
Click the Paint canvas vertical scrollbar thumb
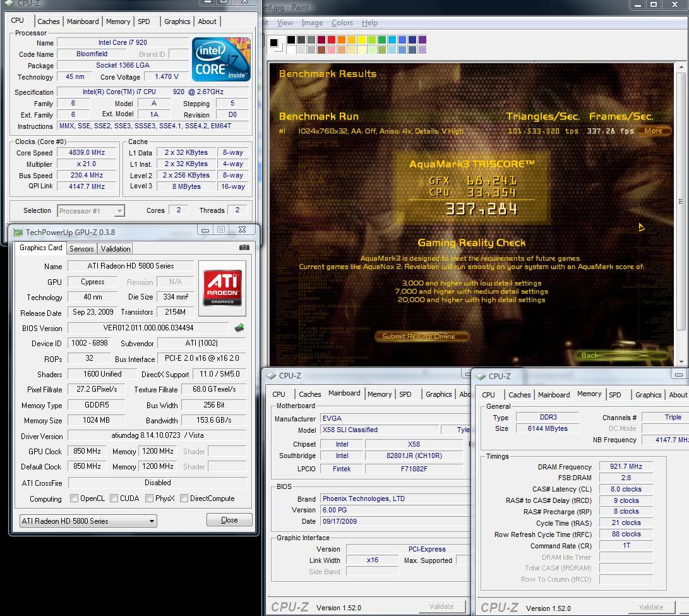click(x=681, y=202)
